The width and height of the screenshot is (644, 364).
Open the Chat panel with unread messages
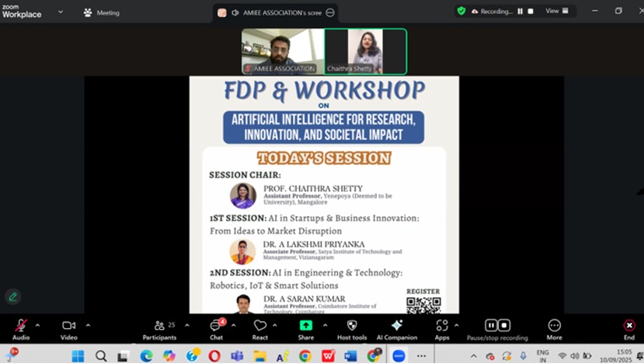(x=216, y=326)
